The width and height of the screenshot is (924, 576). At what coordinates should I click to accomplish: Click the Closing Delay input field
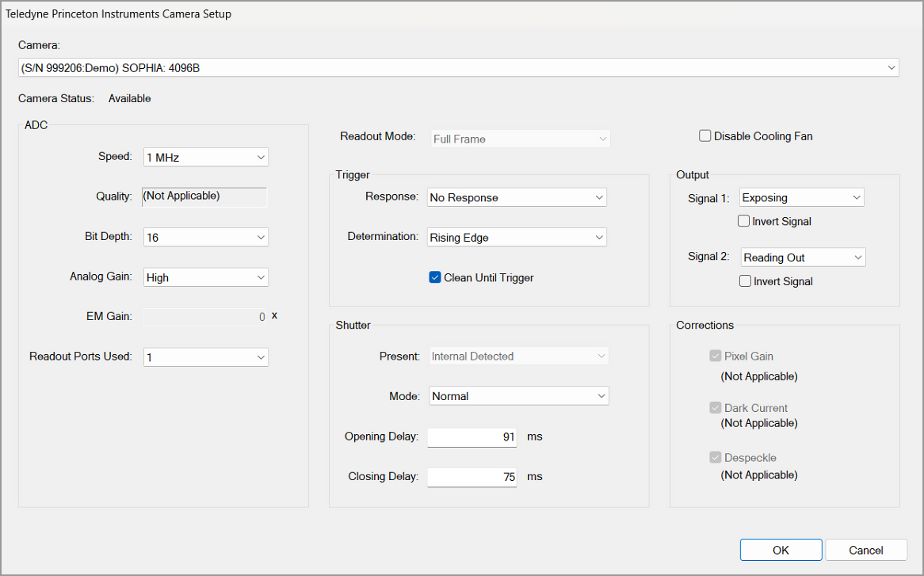[x=472, y=477]
